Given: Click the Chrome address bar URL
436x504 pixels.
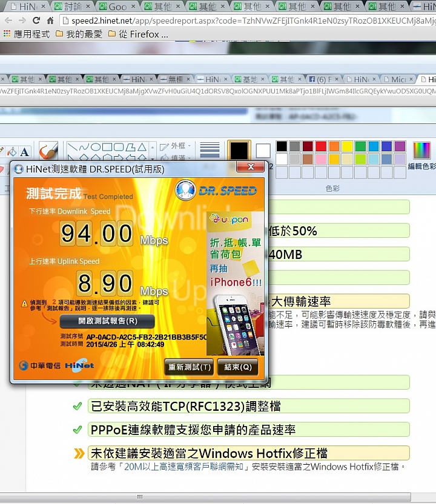Looking at the screenshot, I should tap(248, 21).
